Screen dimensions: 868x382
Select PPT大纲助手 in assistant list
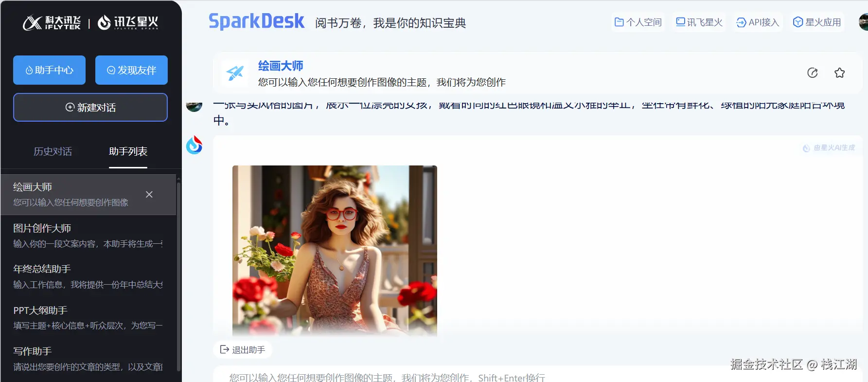(88, 317)
